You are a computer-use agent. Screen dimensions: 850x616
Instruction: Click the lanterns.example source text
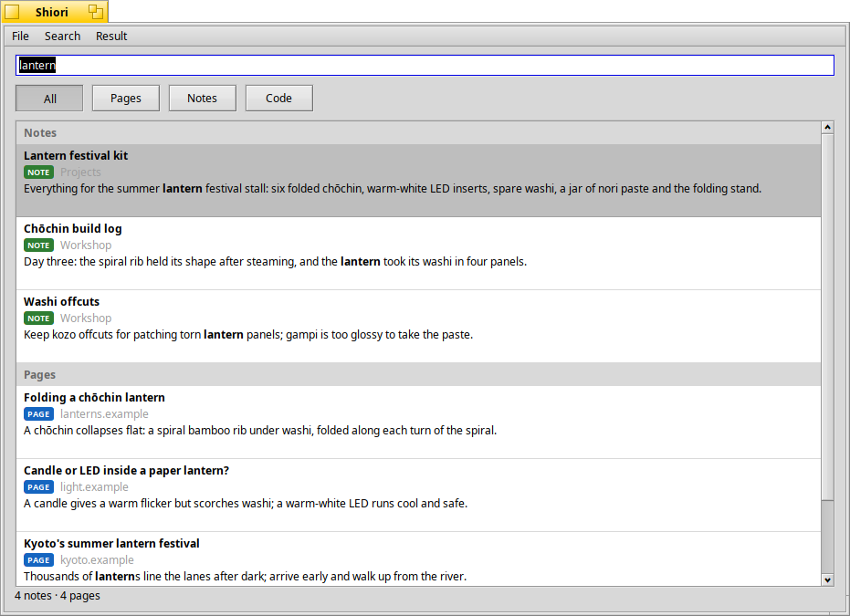[104, 414]
